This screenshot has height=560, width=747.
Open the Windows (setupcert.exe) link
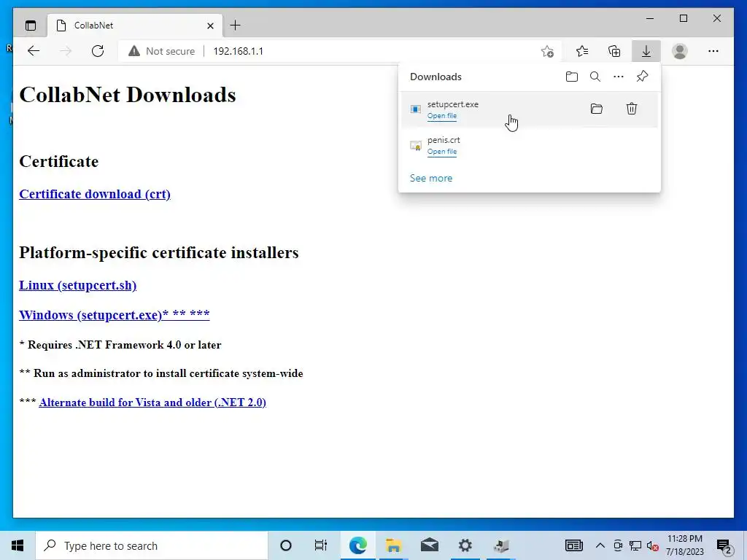pos(115,314)
